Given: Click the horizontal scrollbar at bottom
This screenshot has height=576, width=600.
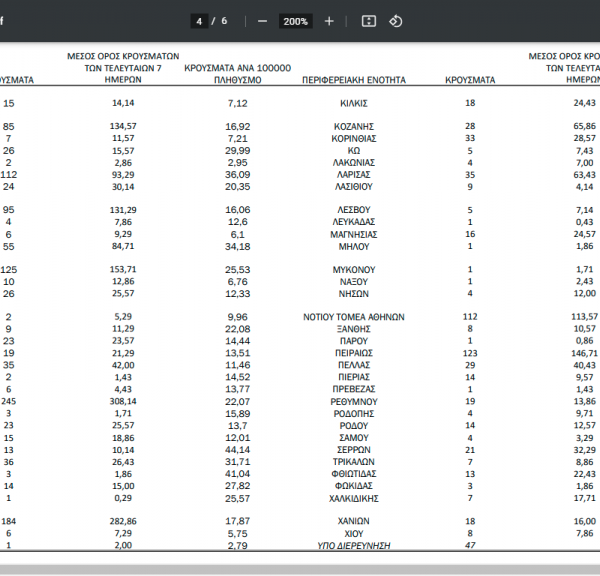Looking at the screenshot, I should pos(300,569).
